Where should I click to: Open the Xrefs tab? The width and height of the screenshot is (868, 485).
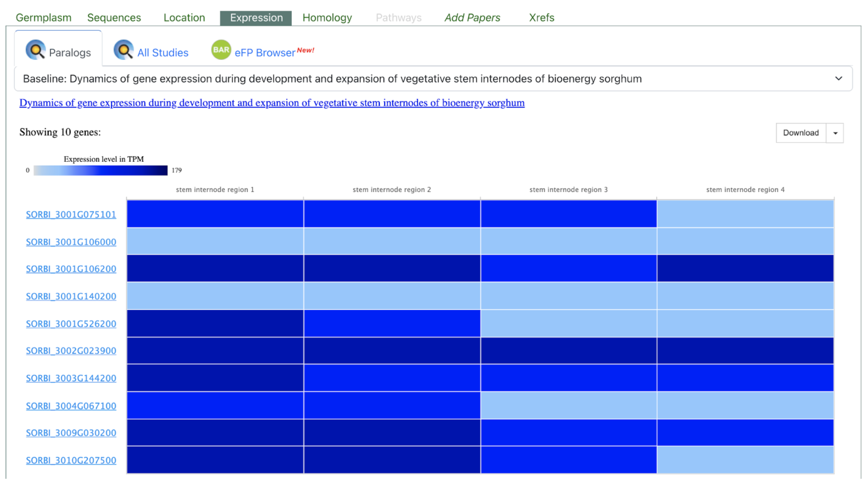pyautogui.click(x=541, y=18)
